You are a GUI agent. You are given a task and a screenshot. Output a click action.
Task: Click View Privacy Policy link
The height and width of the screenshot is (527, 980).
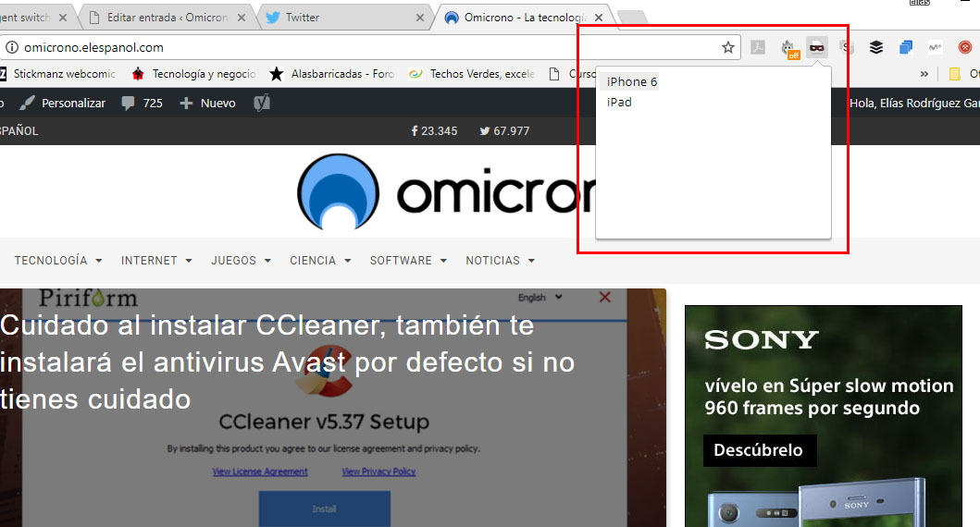point(378,472)
